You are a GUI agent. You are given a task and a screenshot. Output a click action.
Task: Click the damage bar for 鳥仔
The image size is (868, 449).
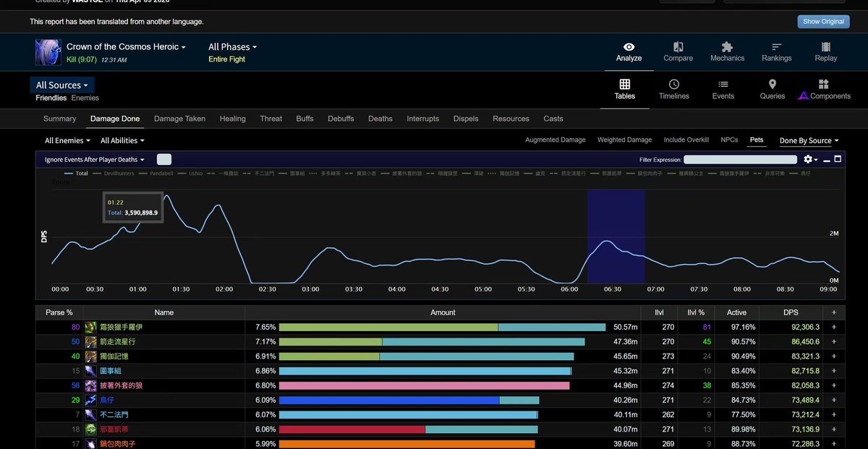point(409,400)
